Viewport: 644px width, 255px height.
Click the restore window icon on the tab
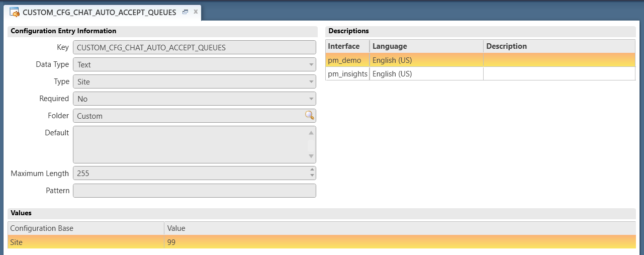coord(185,12)
